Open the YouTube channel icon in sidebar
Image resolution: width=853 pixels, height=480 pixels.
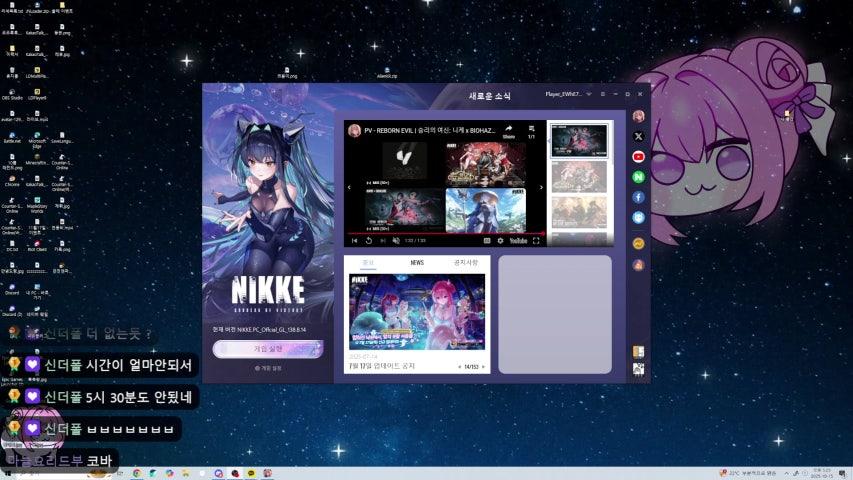pos(638,157)
